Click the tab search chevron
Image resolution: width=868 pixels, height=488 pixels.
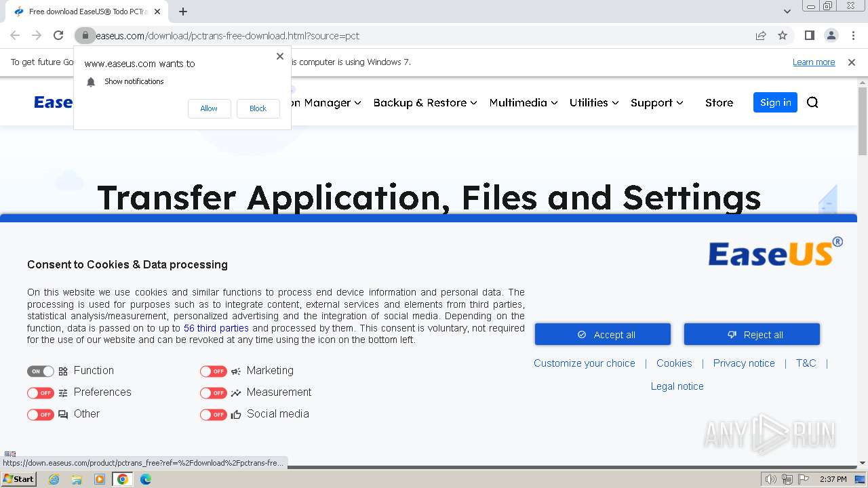point(787,12)
